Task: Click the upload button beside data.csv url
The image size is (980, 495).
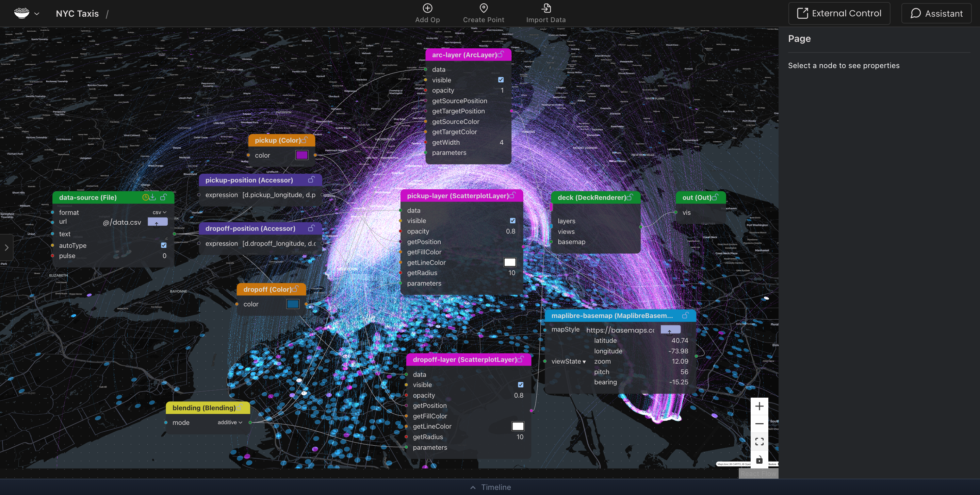Action: pyautogui.click(x=158, y=222)
